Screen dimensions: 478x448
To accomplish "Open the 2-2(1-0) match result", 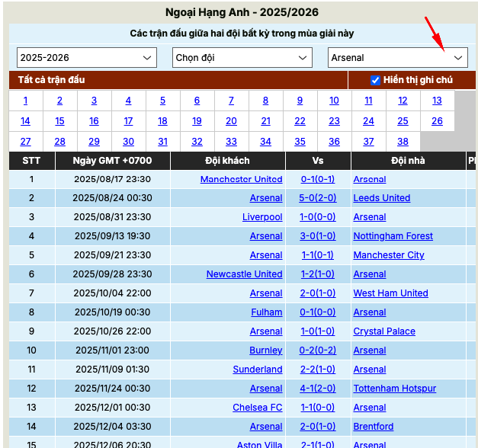I will coord(318,370).
